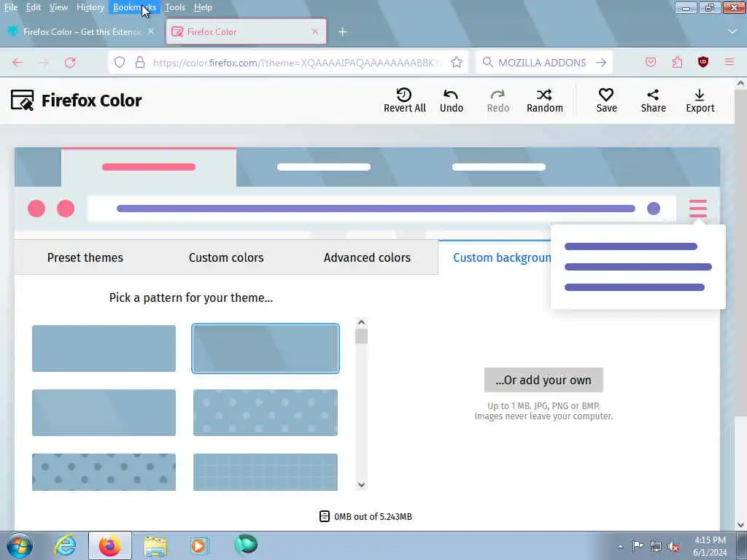Open the Edit menu
The width and height of the screenshot is (747, 560).
(x=33, y=7)
